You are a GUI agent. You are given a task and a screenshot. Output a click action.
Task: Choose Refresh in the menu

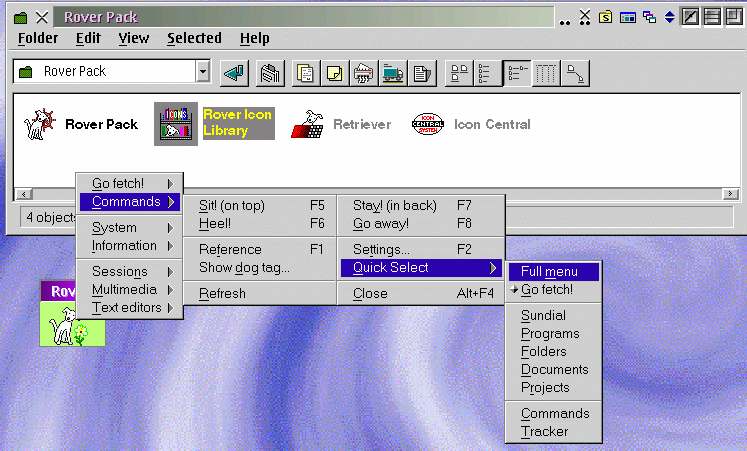click(x=260, y=293)
